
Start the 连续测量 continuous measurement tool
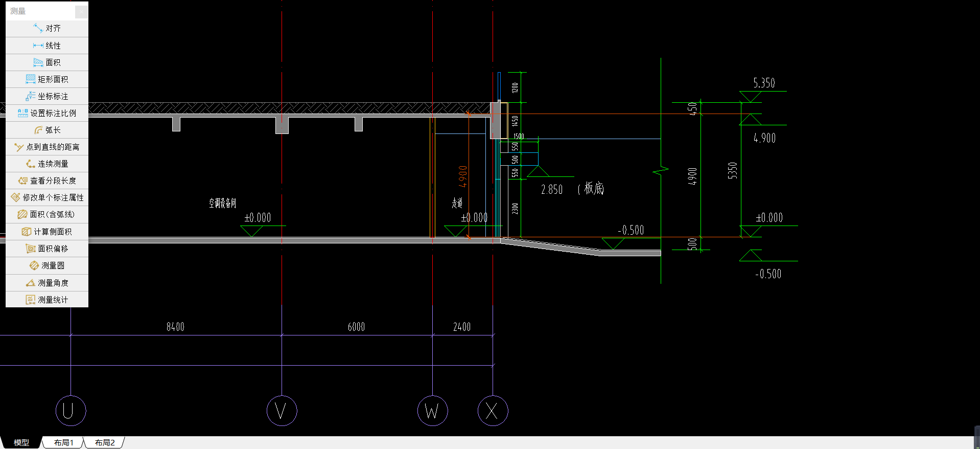pyautogui.click(x=47, y=164)
